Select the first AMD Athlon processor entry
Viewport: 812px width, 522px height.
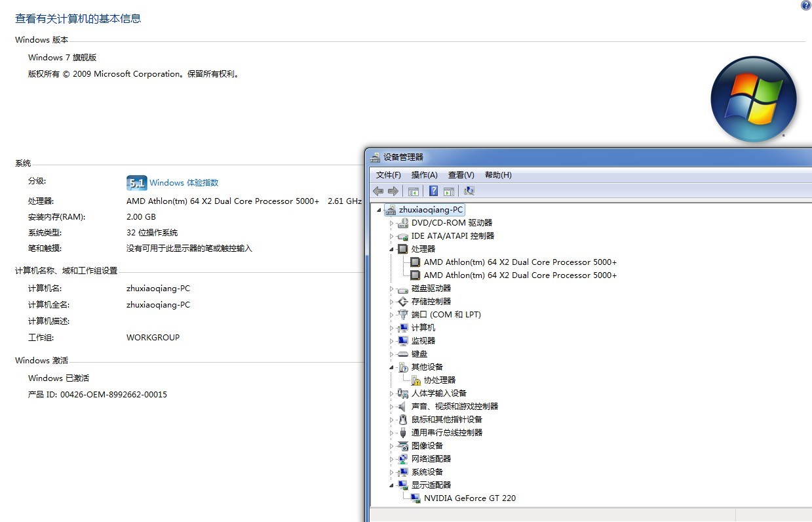pyautogui.click(x=520, y=262)
